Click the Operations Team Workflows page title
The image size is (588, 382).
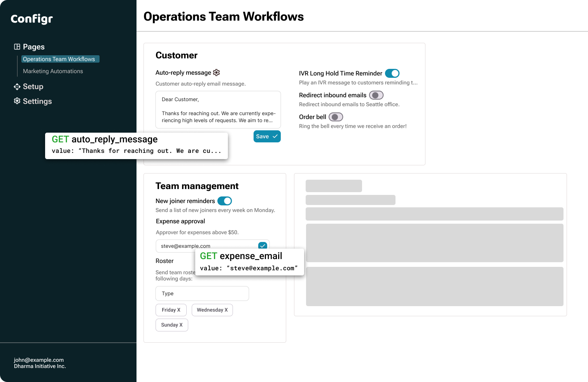point(224,16)
